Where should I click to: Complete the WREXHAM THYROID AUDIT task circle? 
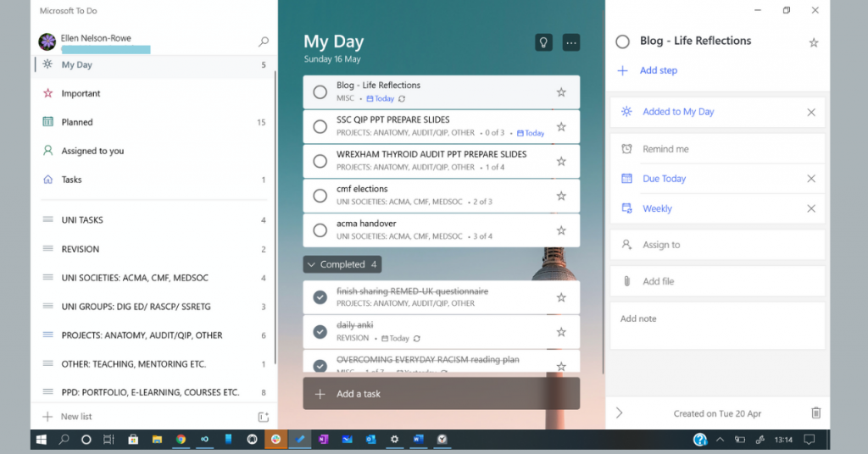pos(320,161)
